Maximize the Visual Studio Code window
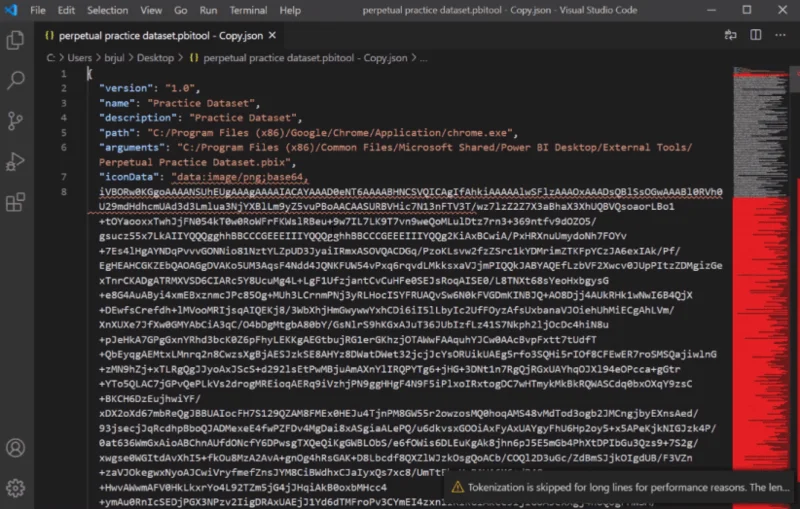This screenshot has height=509, width=800. (746, 10)
